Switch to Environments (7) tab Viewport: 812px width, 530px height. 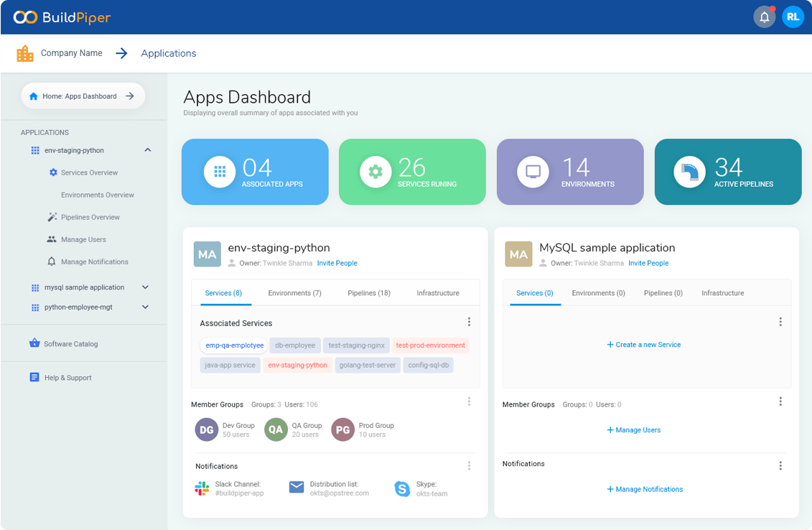pos(294,293)
